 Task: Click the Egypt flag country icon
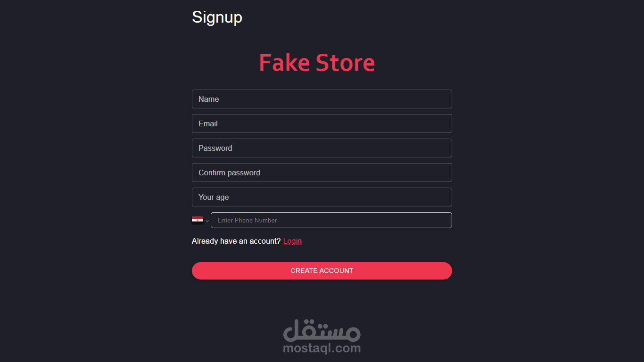point(198,220)
